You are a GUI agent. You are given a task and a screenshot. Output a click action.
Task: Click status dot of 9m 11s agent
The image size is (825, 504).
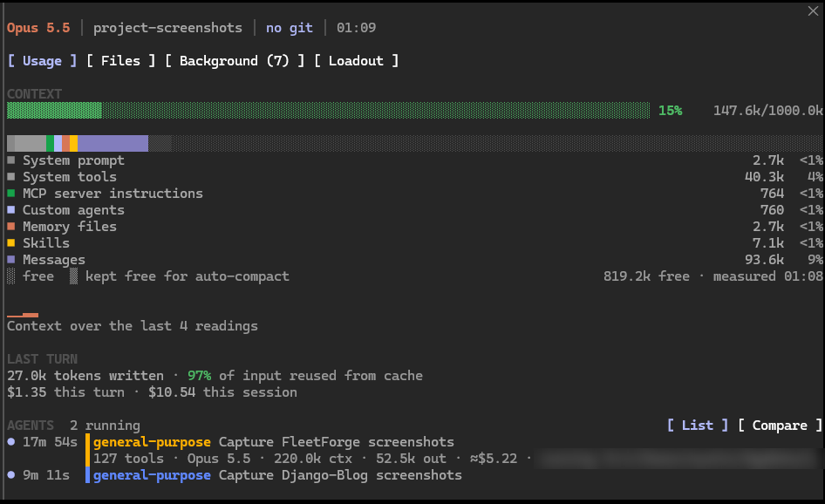tap(11, 474)
